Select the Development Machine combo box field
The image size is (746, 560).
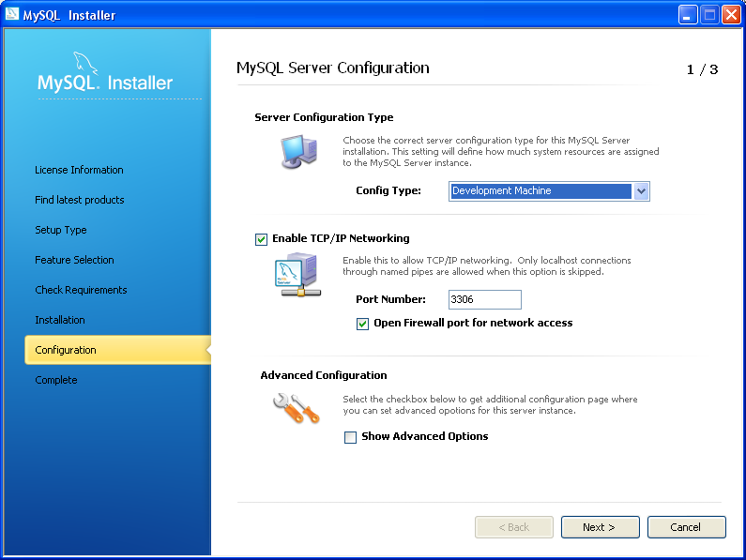pos(540,191)
